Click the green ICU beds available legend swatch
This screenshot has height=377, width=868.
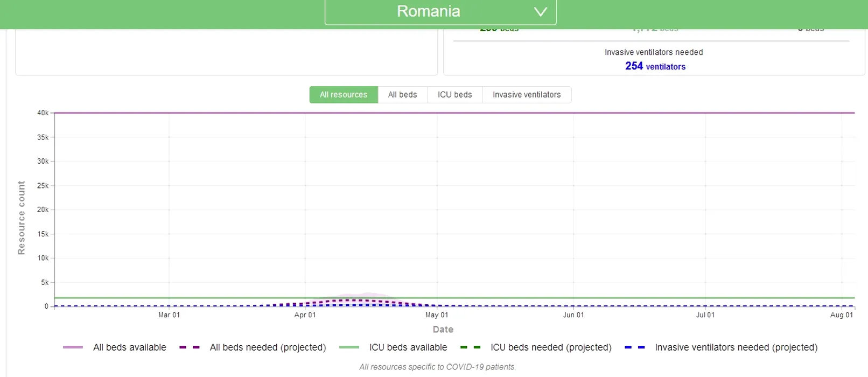pyautogui.click(x=349, y=347)
